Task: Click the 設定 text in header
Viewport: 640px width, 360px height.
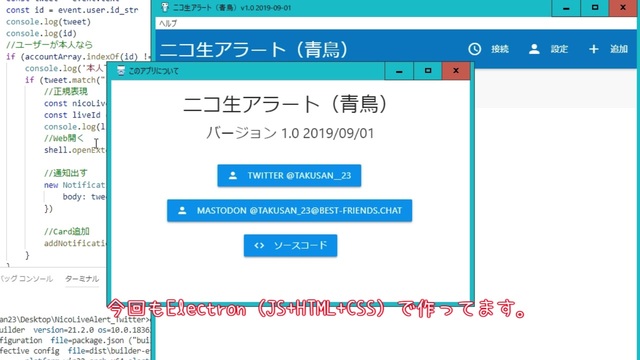Action: [x=559, y=49]
